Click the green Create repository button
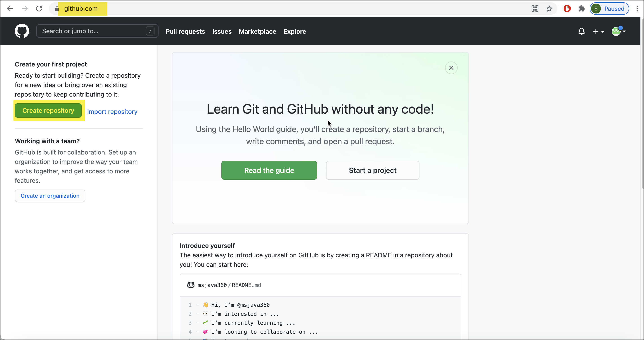The width and height of the screenshot is (644, 340). pos(48,110)
